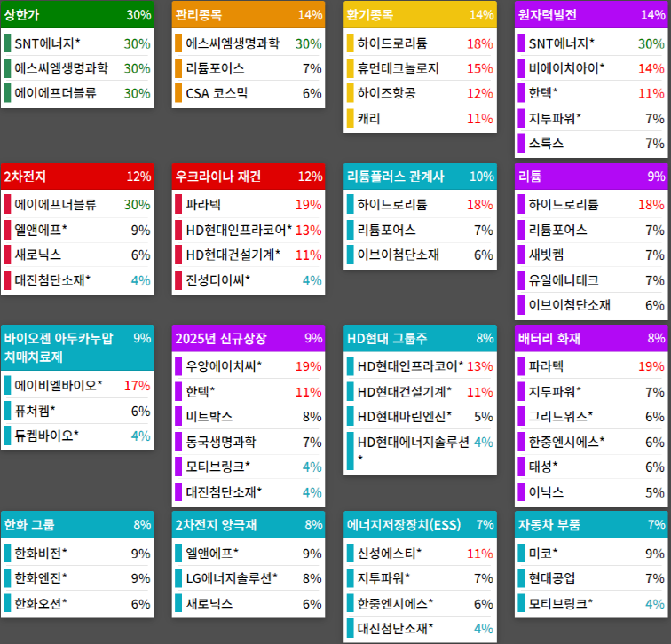Select the 2차전지 12% theme header
Viewport: 671px width, 644px height.
point(77,177)
